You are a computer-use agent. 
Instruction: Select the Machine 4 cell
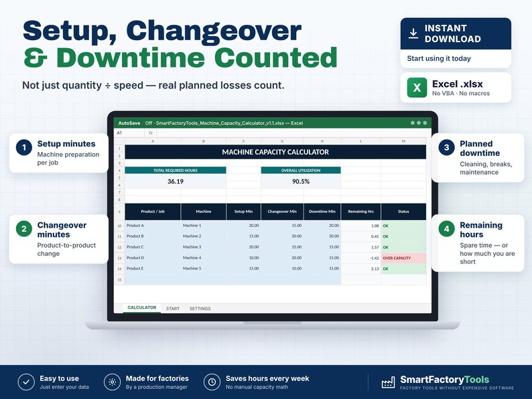204,258
